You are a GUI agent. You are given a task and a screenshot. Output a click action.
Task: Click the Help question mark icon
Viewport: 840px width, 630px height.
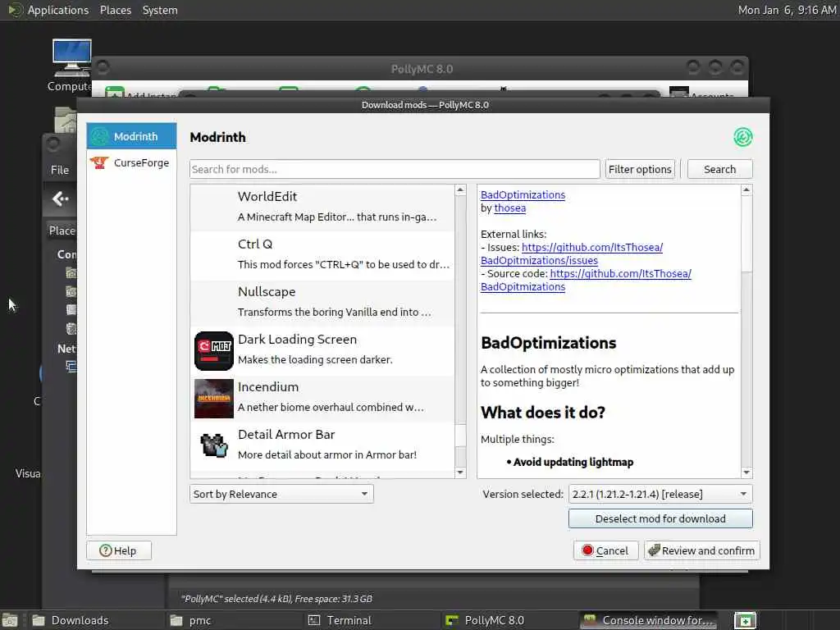point(106,550)
